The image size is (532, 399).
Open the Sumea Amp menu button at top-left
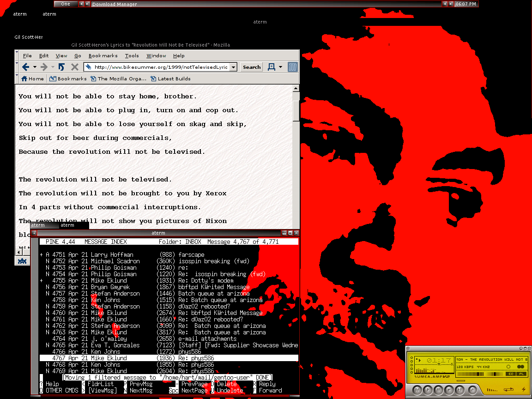(408, 349)
